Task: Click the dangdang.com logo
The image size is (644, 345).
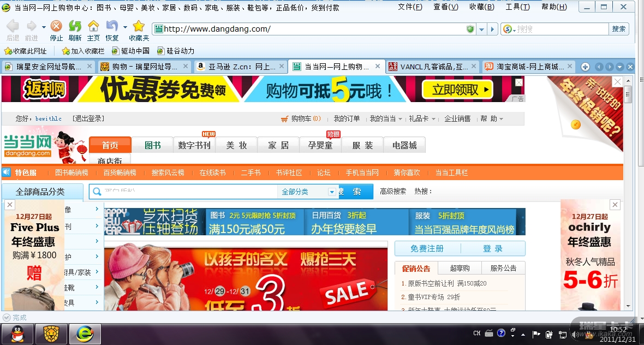Action: coord(28,146)
